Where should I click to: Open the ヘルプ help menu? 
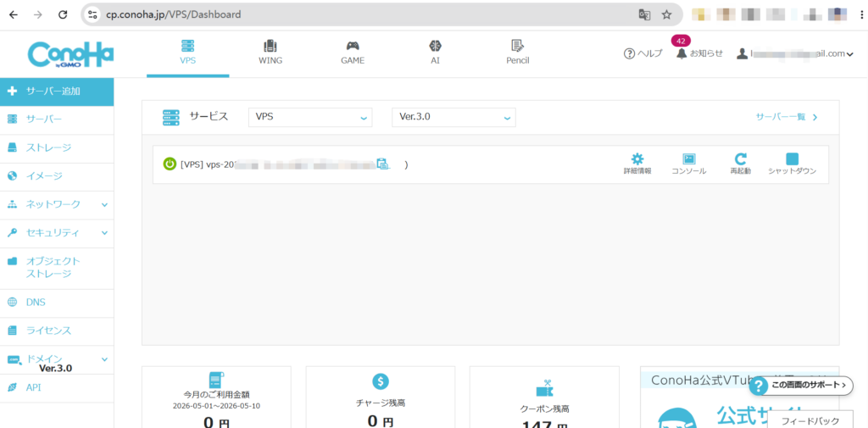coord(643,53)
